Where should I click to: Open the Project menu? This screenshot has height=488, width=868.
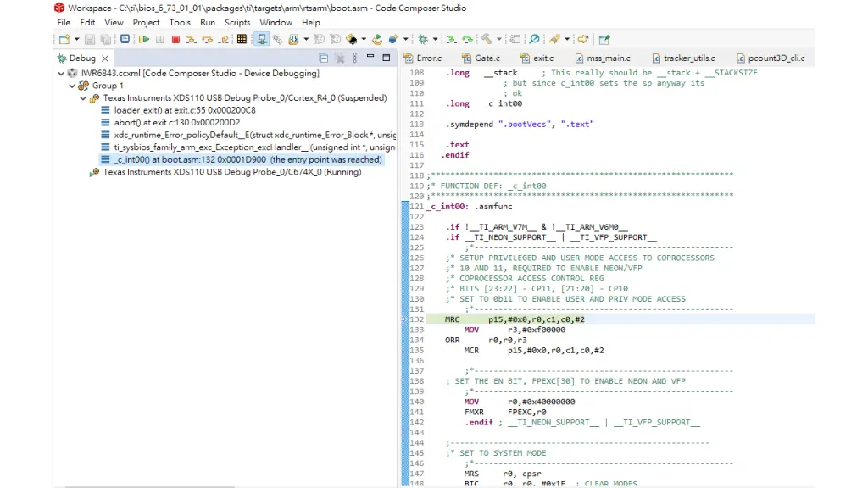[x=146, y=23]
